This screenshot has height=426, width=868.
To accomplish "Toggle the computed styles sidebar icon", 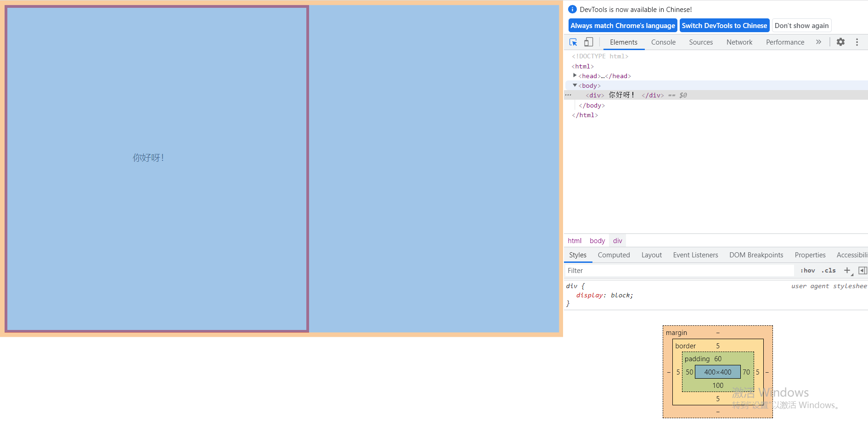I will click(x=862, y=270).
